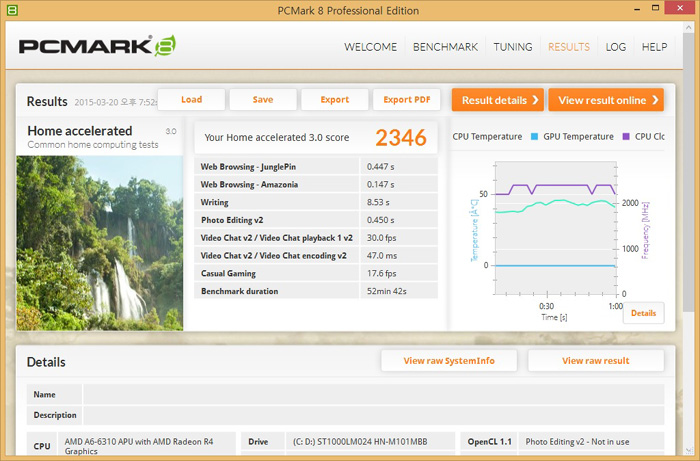The image size is (700, 461).
Task: Go to the HELP tab
Action: click(654, 47)
